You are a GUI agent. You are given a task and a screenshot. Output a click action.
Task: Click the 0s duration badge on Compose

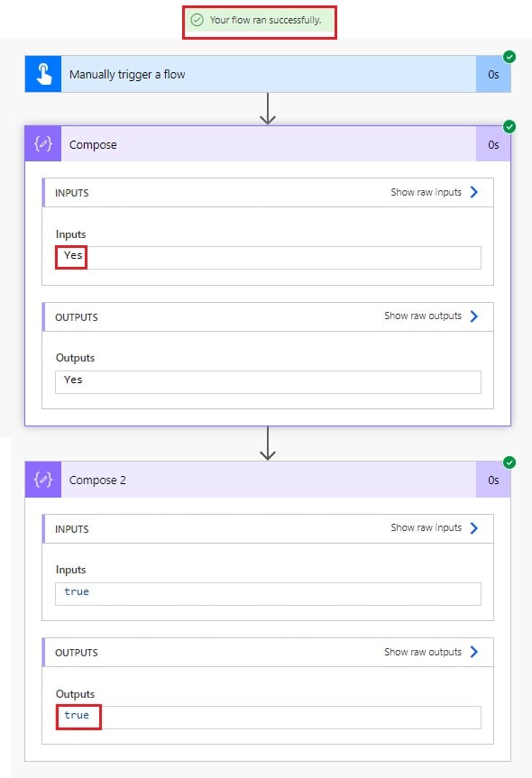493,144
